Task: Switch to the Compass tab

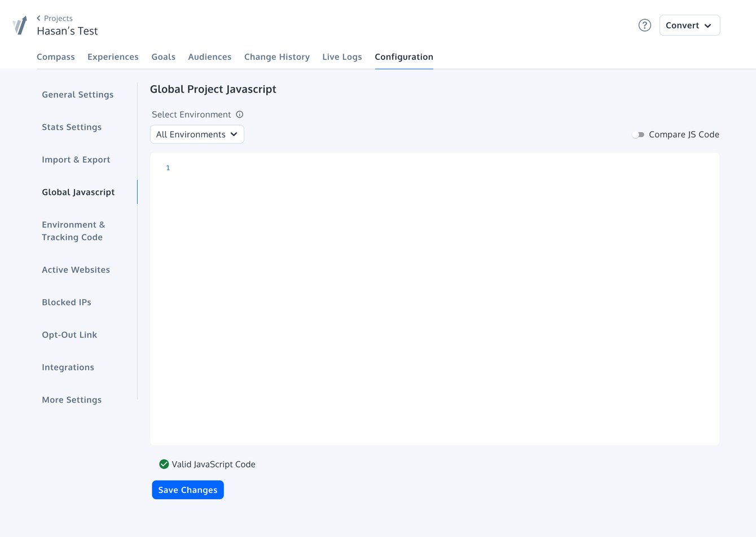Action: [x=56, y=57]
